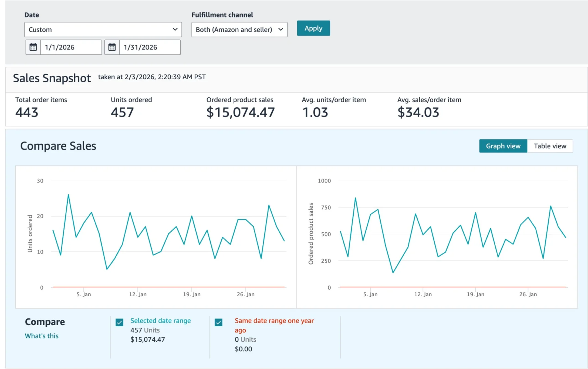Viewport: 588px width, 369px height.
Task: Click the end date field 1/31/2026
Action: 149,47
